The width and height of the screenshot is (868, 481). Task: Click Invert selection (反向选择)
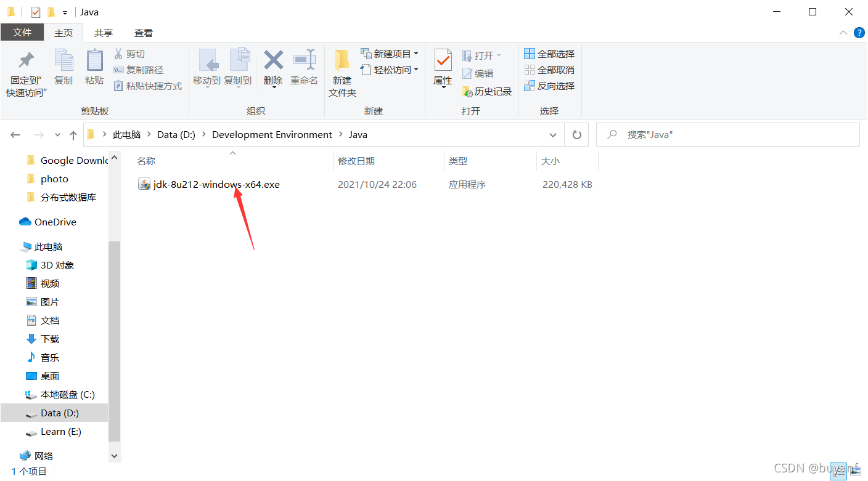coord(549,86)
